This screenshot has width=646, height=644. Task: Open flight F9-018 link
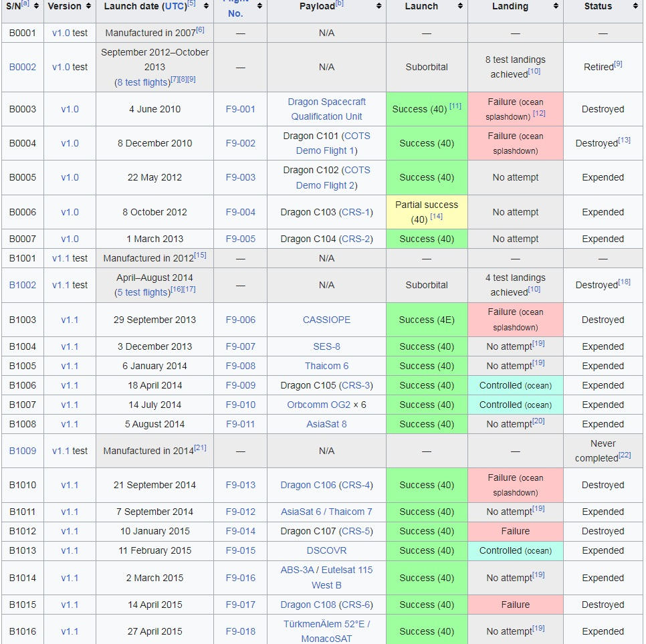[241, 631]
